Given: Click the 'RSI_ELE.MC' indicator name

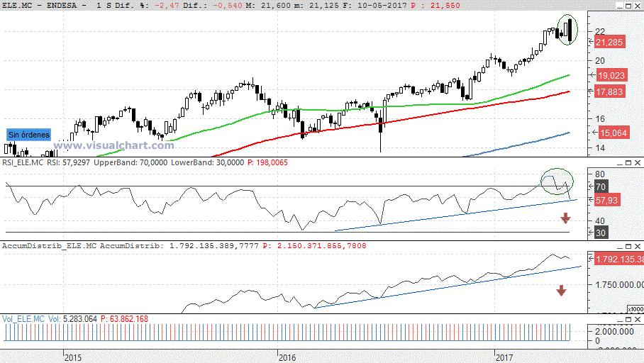Looking at the screenshot, I should pyautogui.click(x=23, y=162).
